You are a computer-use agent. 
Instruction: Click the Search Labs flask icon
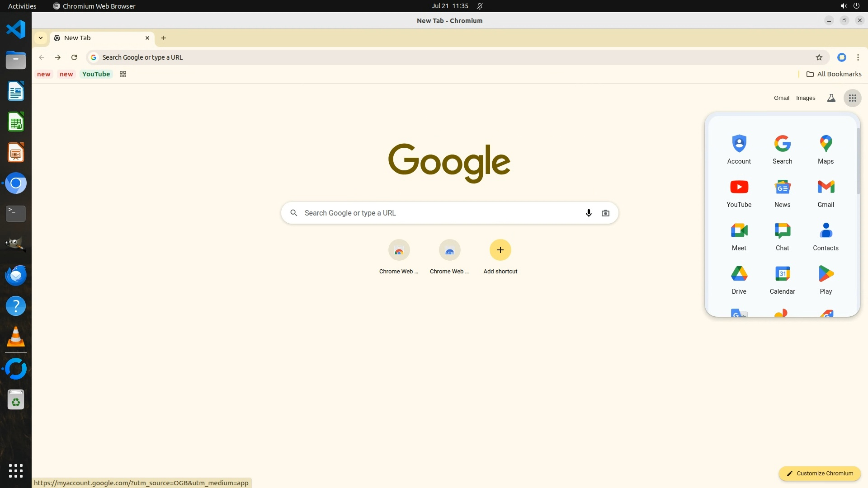pyautogui.click(x=831, y=98)
